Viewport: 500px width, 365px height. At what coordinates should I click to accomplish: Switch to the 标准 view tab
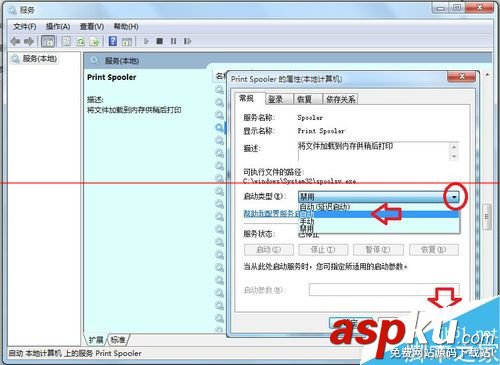(118, 340)
